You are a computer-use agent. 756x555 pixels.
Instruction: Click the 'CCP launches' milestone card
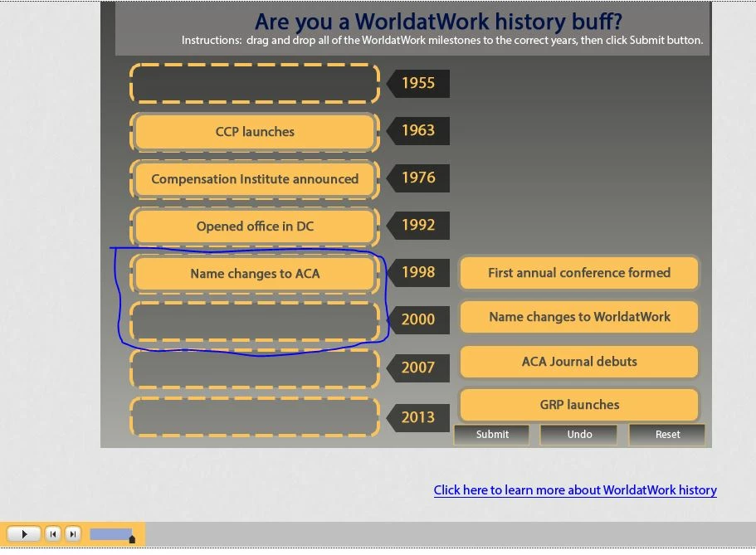pos(255,132)
